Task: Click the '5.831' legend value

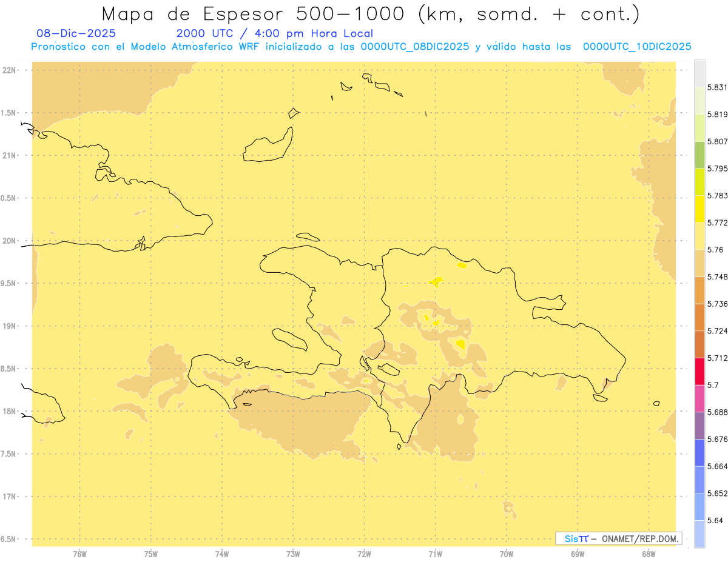Action: click(x=718, y=87)
